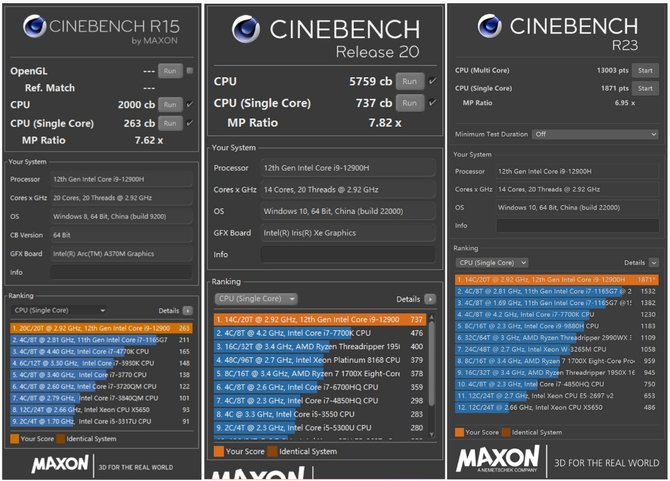Select R15 ranking row i7-4770K CPU
The height and width of the screenshot is (481, 670).
click(101, 352)
